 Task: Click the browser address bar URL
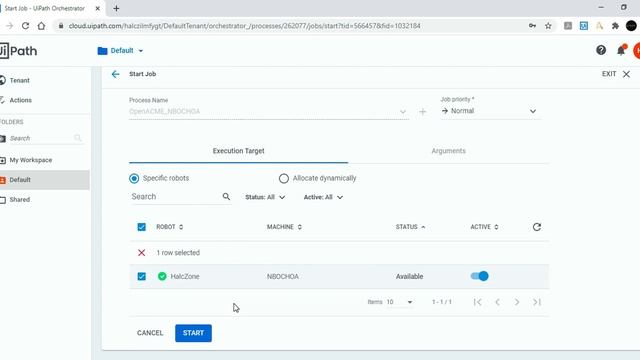click(x=244, y=26)
